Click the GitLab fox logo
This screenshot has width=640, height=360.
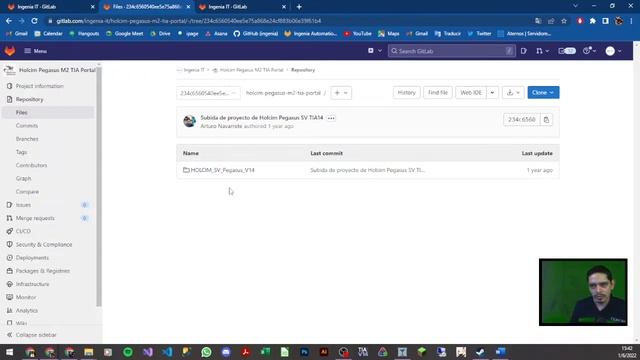click(x=10, y=51)
